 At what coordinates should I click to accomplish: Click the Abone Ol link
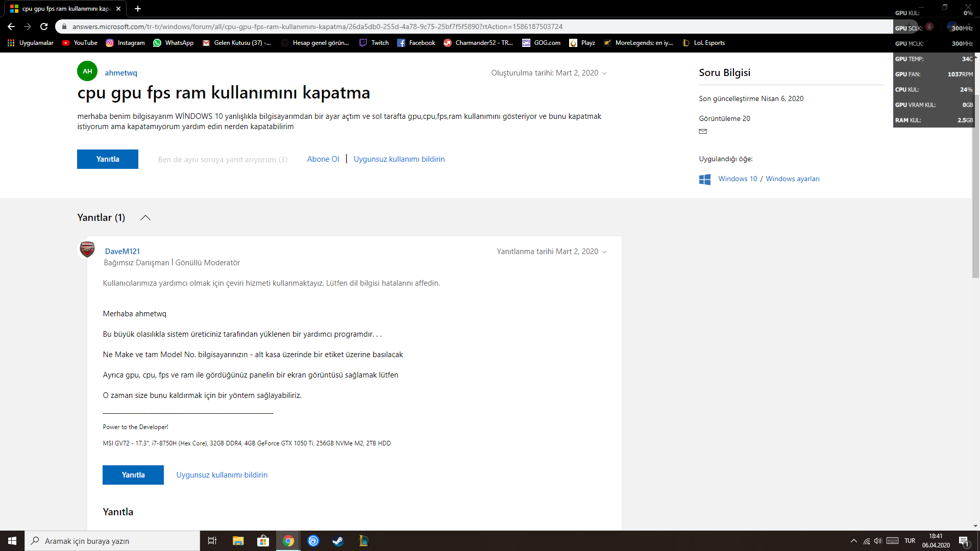point(323,159)
